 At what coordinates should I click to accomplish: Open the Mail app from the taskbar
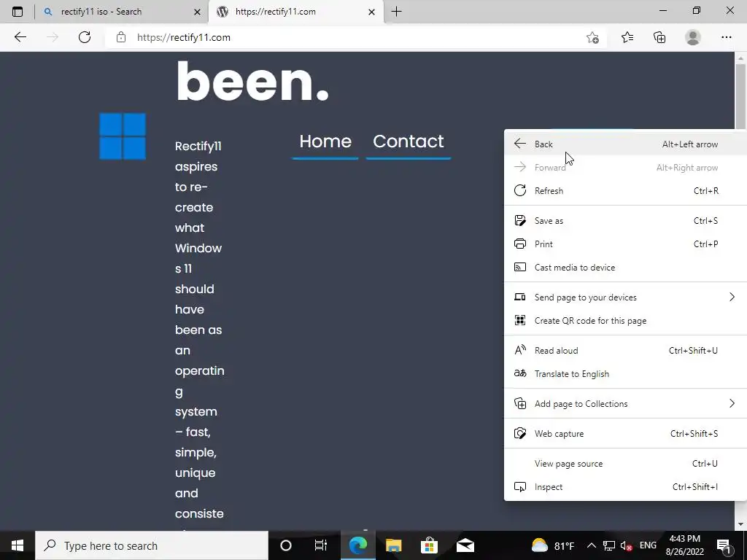tap(465, 545)
